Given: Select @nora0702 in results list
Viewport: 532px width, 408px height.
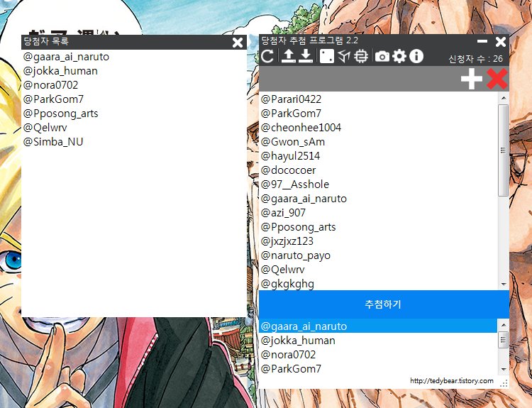Looking at the screenshot, I should pyautogui.click(x=378, y=355).
